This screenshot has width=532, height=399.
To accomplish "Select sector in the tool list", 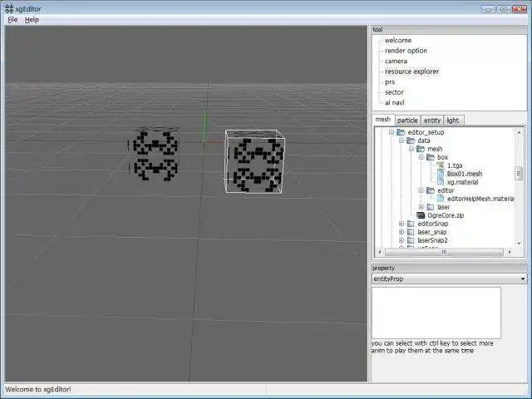I will 394,92.
